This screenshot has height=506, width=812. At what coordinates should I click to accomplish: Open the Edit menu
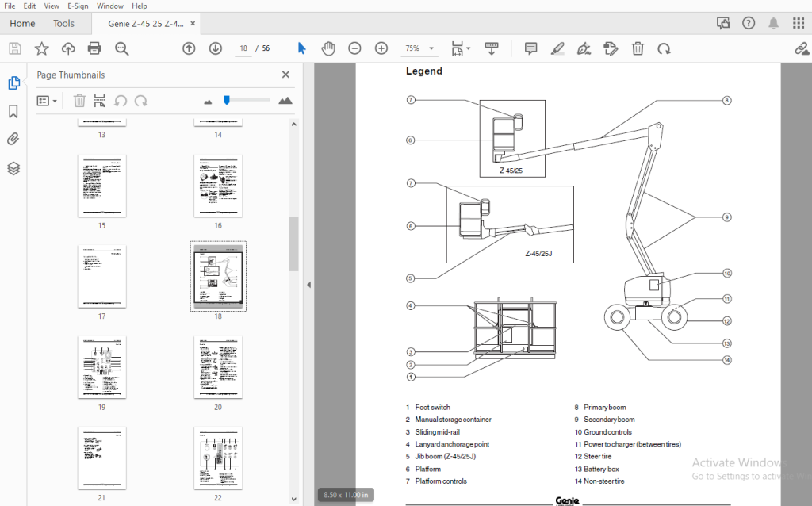click(x=29, y=6)
